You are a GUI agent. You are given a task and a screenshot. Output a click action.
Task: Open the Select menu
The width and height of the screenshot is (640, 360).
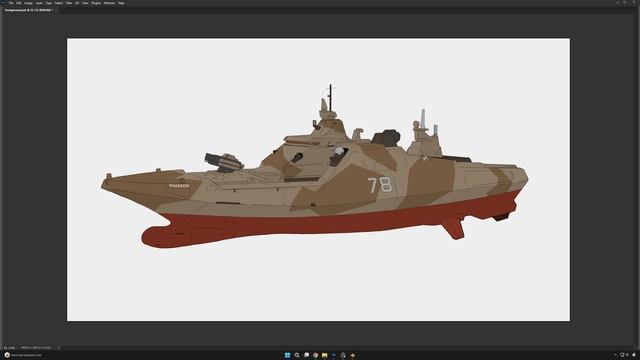[x=59, y=3]
